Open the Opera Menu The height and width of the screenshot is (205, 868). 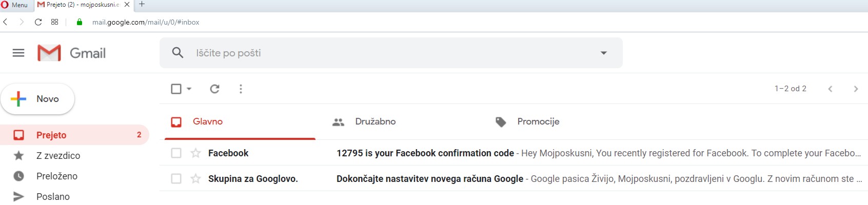(15, 5)
